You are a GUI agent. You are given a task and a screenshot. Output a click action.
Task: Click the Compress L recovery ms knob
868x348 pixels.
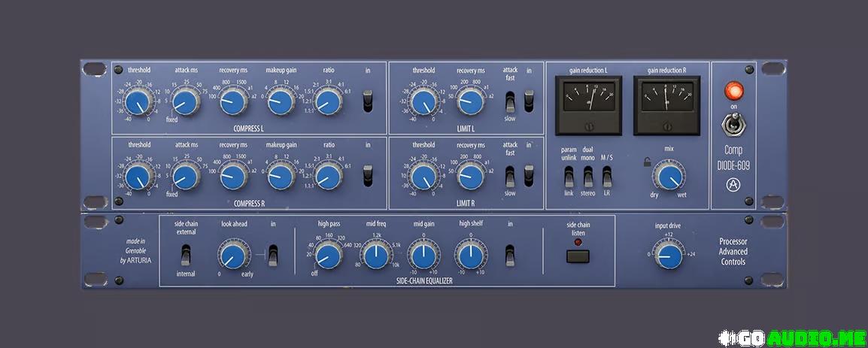coord(233,102)
